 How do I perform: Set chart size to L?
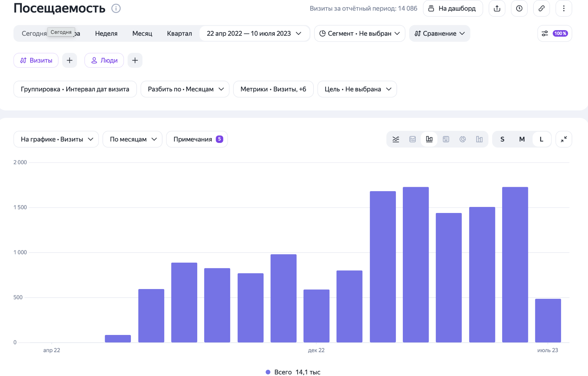[x=541, y=139]
